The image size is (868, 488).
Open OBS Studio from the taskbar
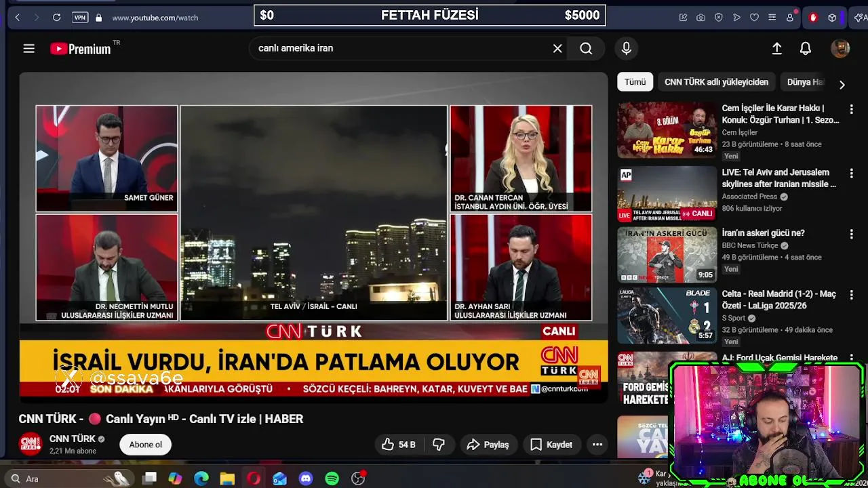(x=358, y=479)
